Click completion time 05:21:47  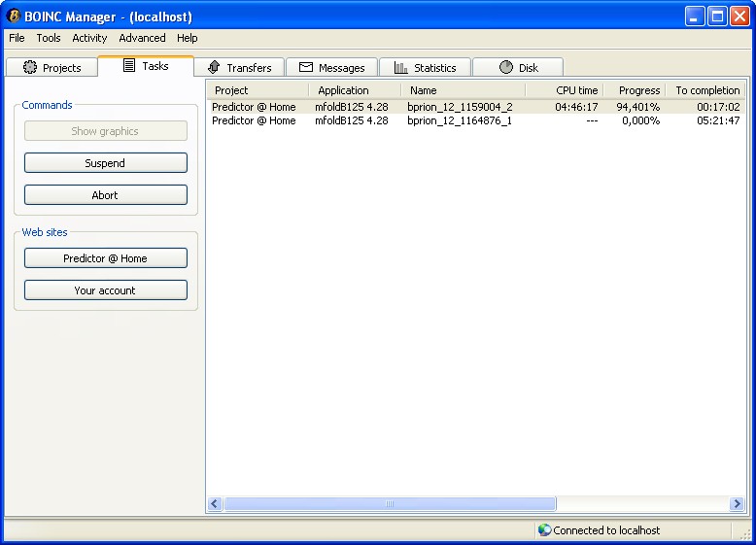(718, 120)
